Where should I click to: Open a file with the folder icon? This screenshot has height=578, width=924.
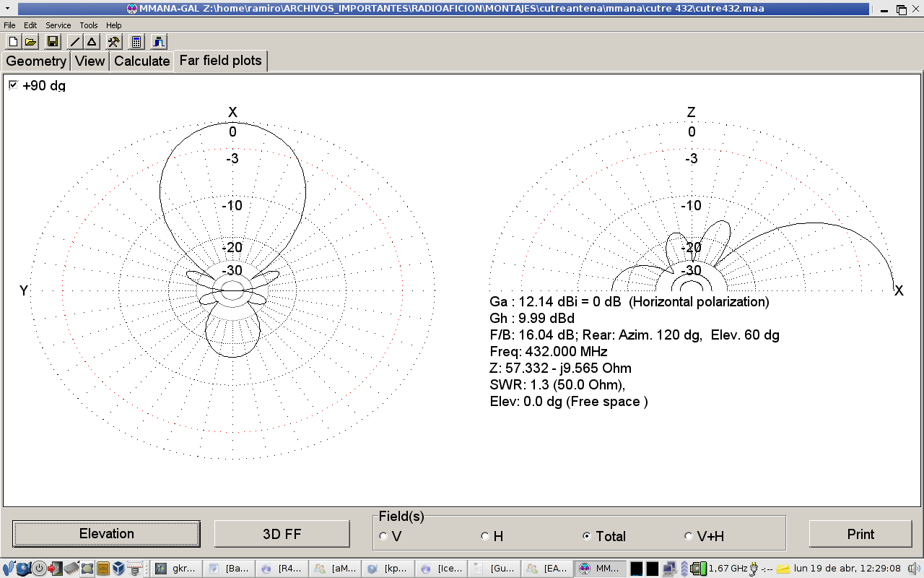(x=30, y=42)
